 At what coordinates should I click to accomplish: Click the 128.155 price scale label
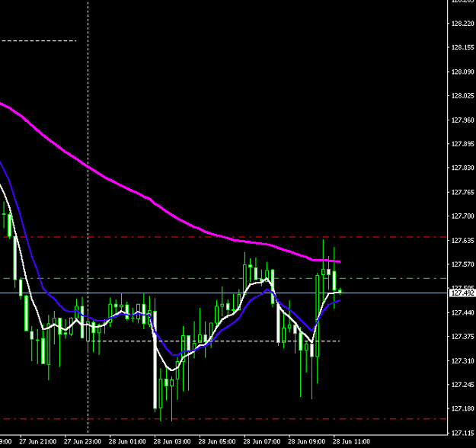[462, 48]
